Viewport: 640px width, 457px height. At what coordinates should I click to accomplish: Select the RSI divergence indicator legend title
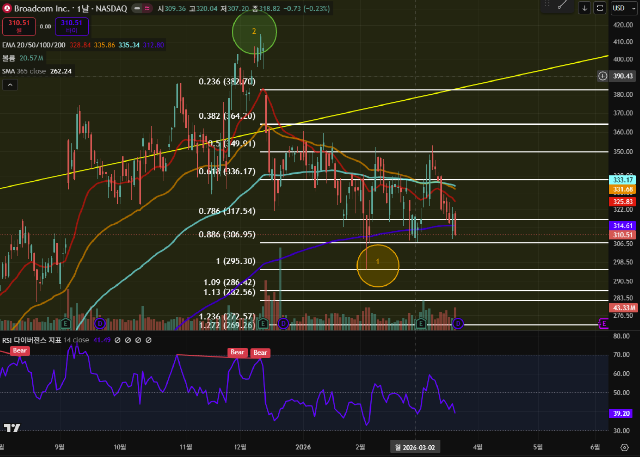[x=31, y=340]
